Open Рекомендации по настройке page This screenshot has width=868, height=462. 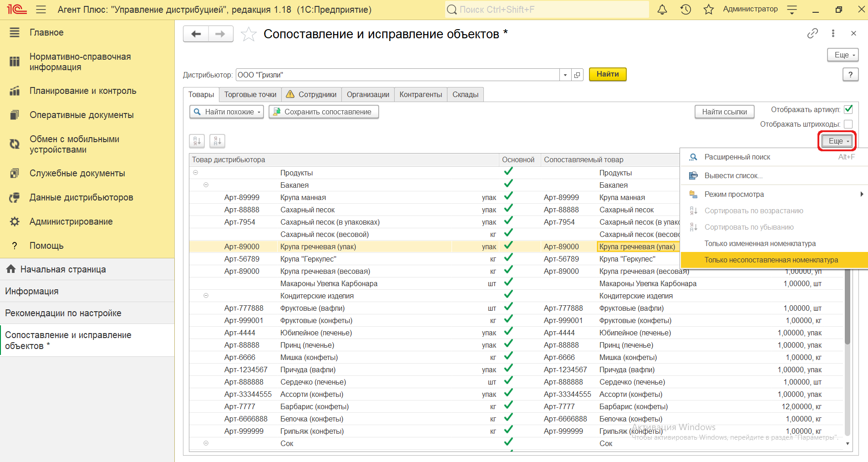(87, 313)
